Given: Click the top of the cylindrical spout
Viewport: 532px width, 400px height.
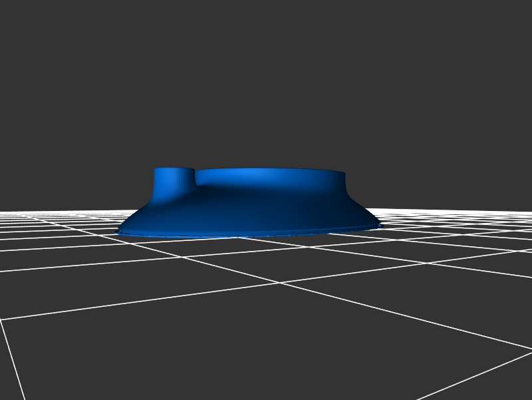Looking at the screenshot, I should point(173,169).
